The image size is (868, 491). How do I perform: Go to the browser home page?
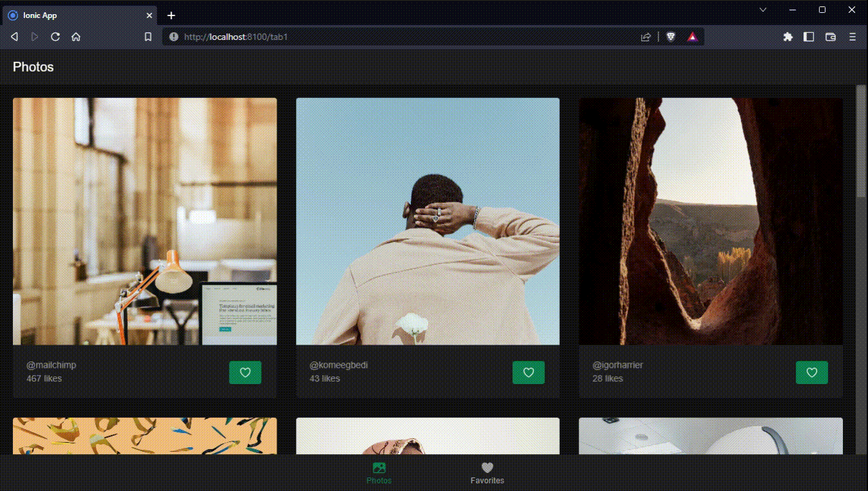tap(76, 37)
